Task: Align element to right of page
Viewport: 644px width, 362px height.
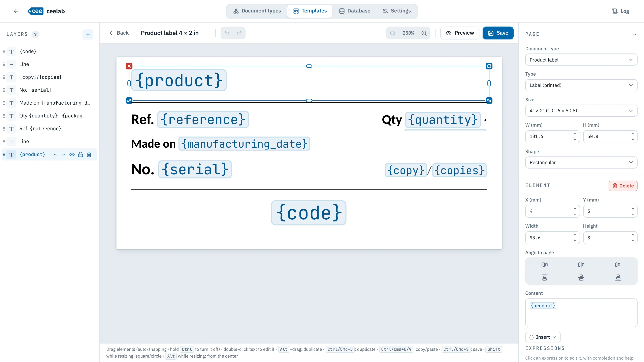Action: point(618,265)
